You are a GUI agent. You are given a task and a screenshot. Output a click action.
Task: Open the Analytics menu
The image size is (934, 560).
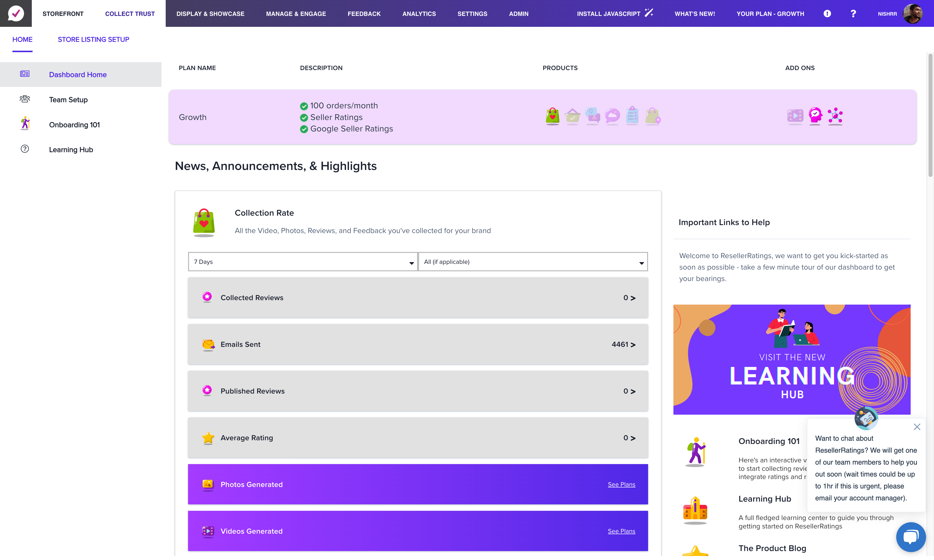(x=419, y=14)
